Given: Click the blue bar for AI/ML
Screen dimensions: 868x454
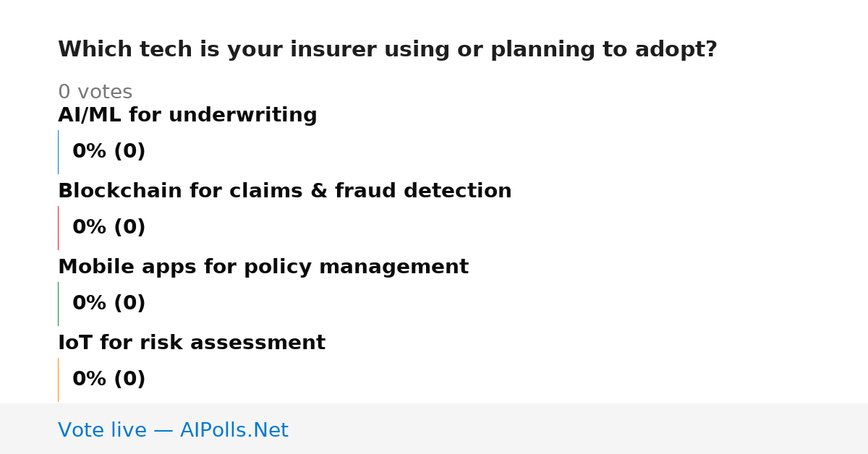Looking at the screenshot, I should (x=58, y=152).
